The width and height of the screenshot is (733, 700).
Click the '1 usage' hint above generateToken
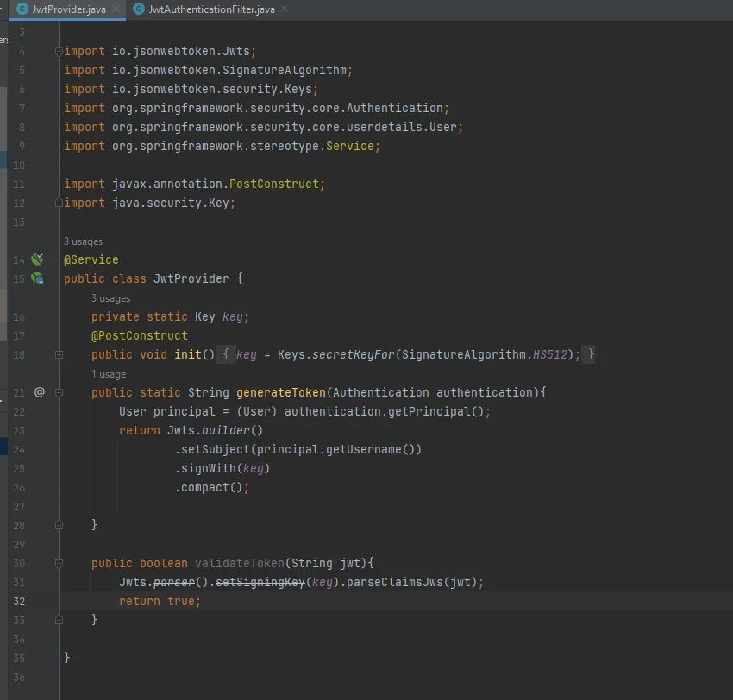(x=109, y=374)
